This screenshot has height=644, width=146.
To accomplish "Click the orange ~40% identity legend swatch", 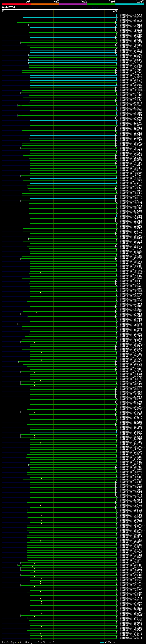I will (45, 4).
